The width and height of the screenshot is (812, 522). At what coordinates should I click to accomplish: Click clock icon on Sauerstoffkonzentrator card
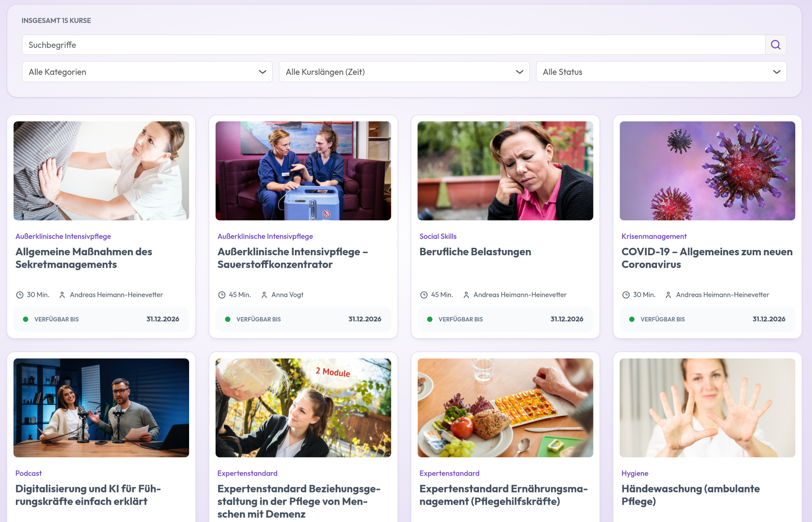click(x=222, y=295)
